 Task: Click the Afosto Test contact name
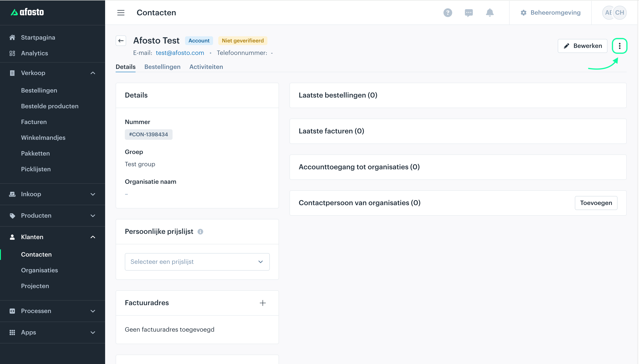click(156, 41)
